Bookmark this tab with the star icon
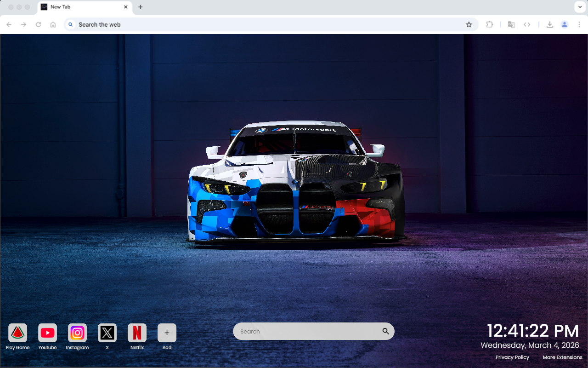Image resolution: width=588 pixels, height=368 pixels. 469,24
